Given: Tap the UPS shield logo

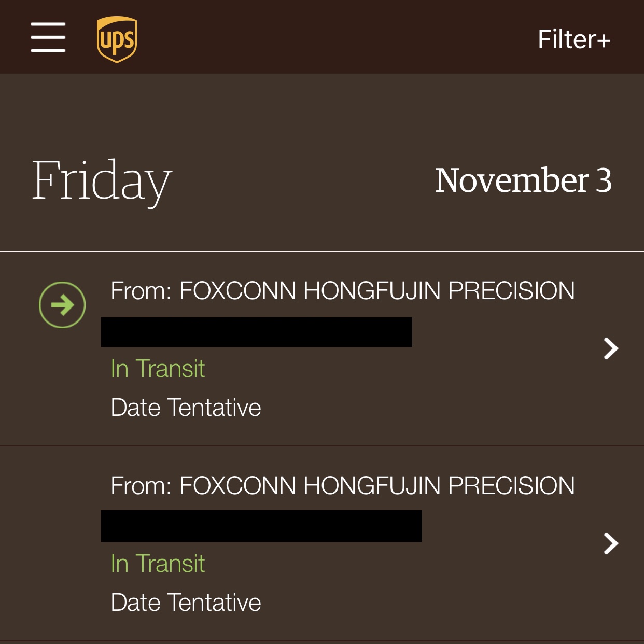Looking at the screenshot, I should click(117, 39).
